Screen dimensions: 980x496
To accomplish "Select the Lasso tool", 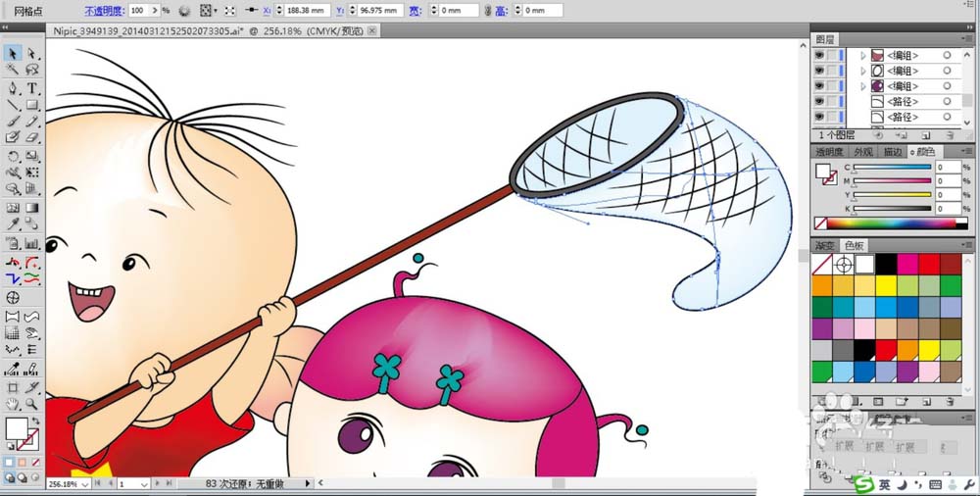I will [x=32, y=70].
